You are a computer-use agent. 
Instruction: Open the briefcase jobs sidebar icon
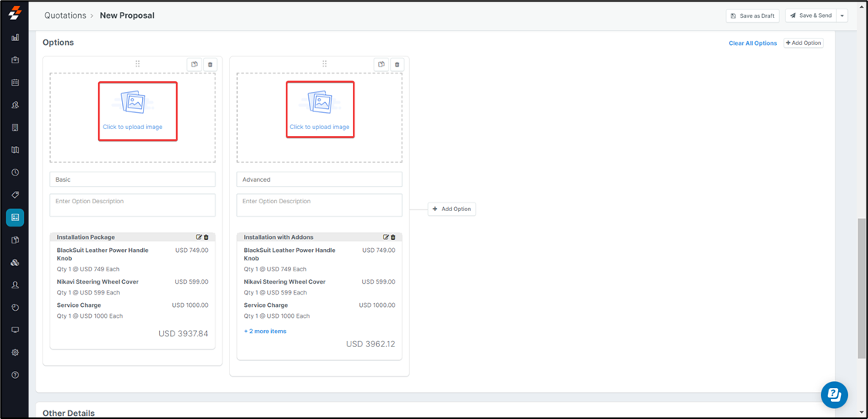(x=15, y=60)
